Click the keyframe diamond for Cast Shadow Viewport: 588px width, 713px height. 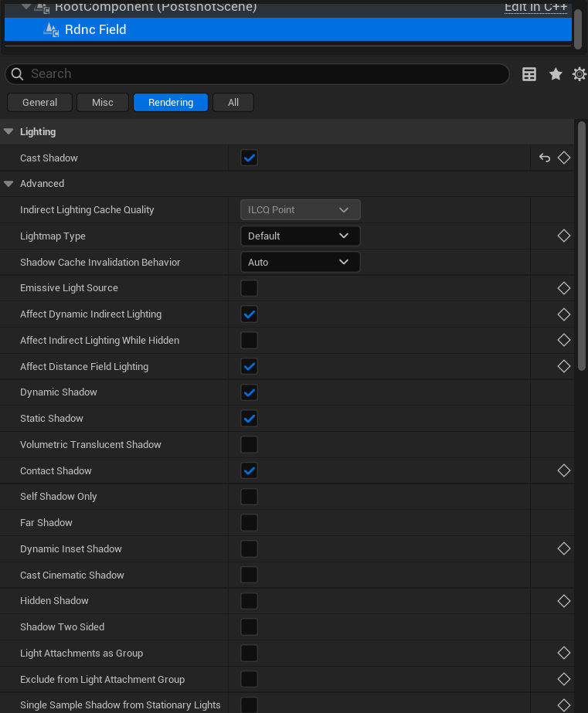[564, 158]
